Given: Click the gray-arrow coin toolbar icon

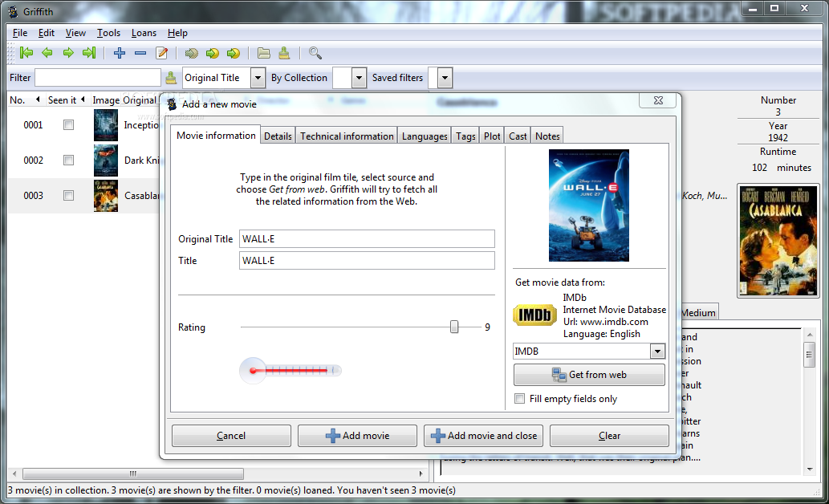Looking at the screenshot, I should point(191,54).
